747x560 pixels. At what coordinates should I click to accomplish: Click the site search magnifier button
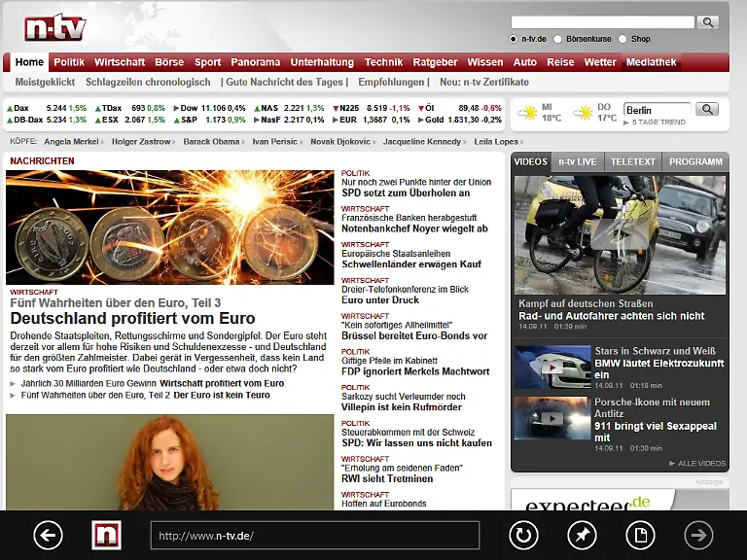[x=708, y=22]
